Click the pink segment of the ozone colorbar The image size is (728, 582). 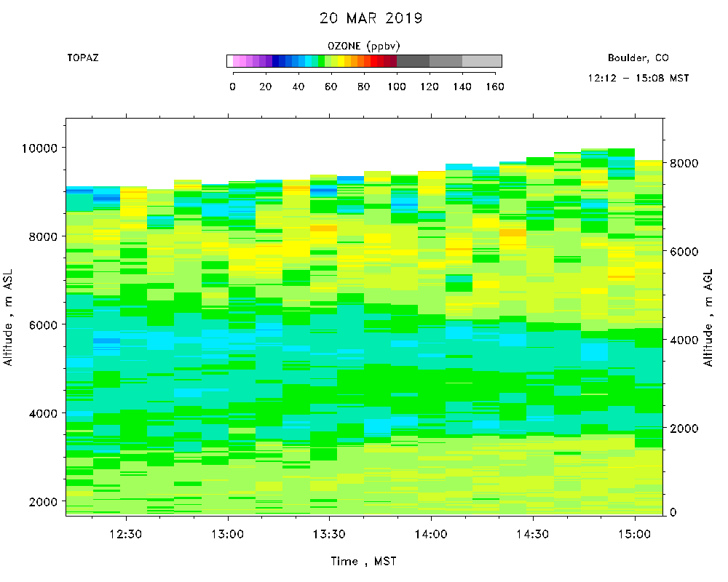coord(239,61)
